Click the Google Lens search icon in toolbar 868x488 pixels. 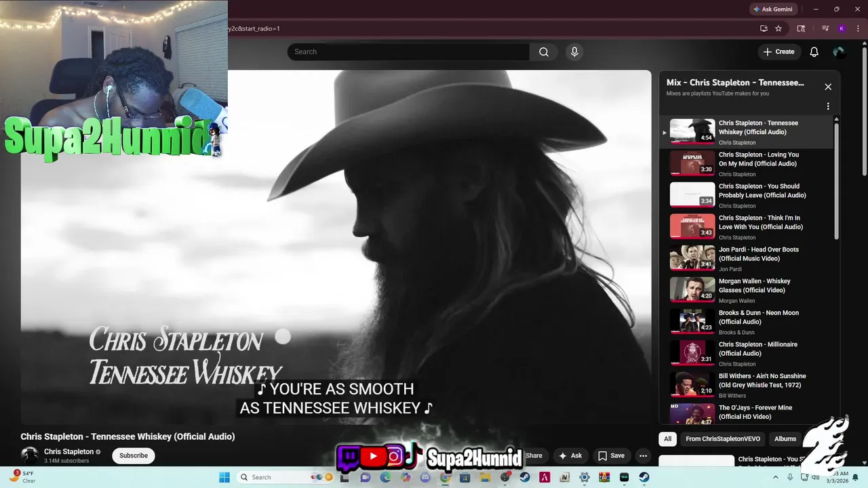click(801, 28)
